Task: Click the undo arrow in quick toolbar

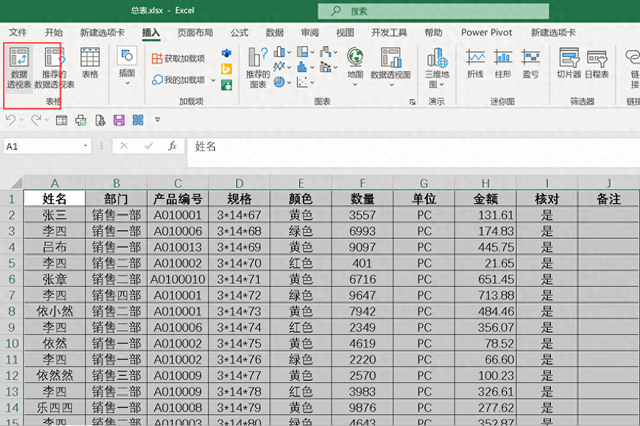Action: pyautogui.click(x=11, y=120)
